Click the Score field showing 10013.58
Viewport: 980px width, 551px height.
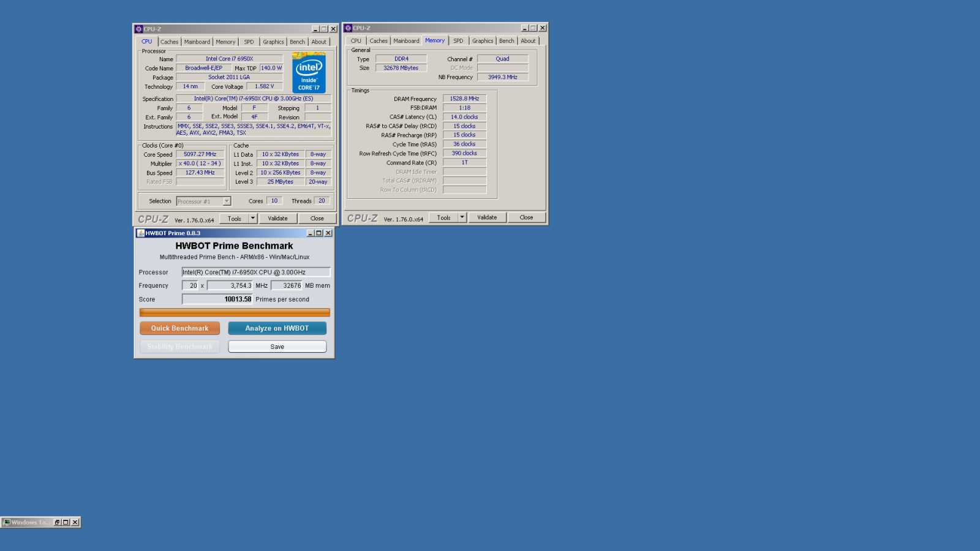(x=217, y=299)
